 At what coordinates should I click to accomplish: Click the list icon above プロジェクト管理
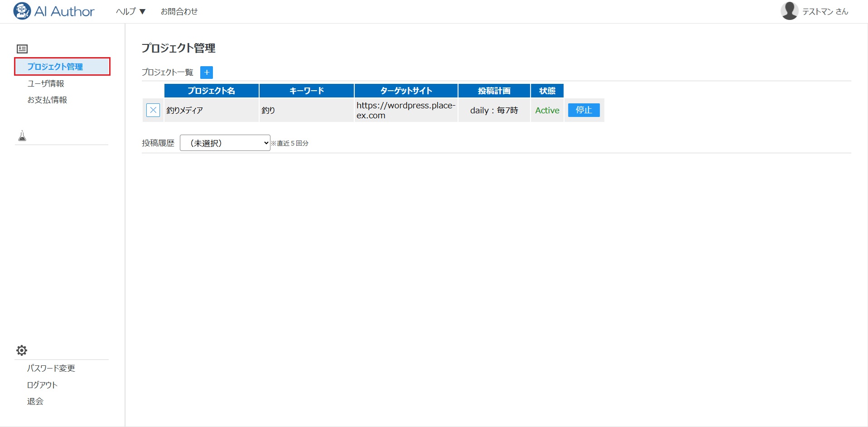tap(22, 49)
